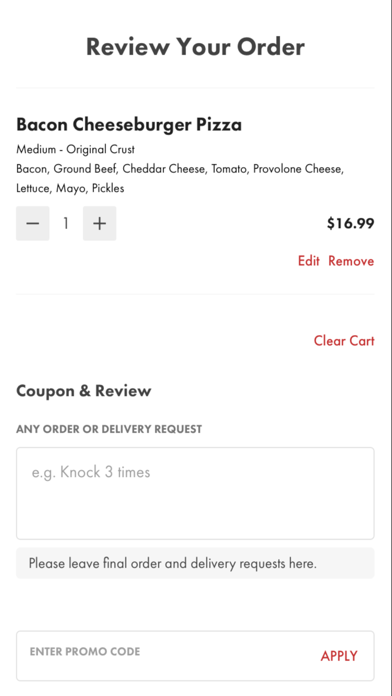Remove the Bacon Cheeseburger Pizza from cart
Image resolution: width=392 pixels, height=696 pixels.
tap(351, 261)
